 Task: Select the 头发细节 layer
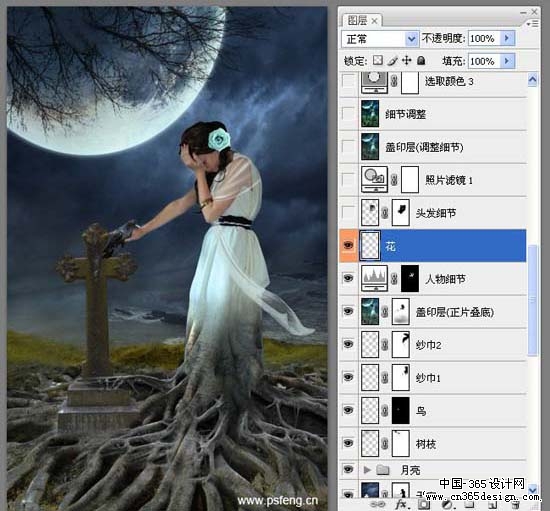point(443,213)
